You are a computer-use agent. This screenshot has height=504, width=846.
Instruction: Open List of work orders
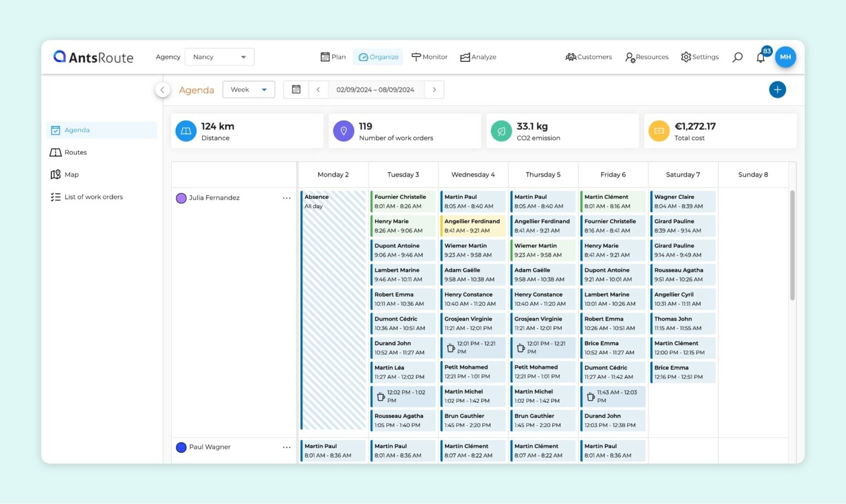[94, 197]
